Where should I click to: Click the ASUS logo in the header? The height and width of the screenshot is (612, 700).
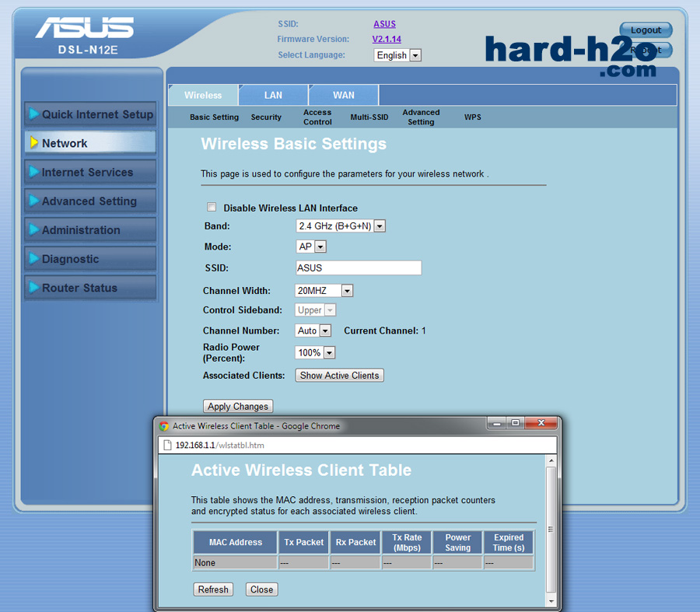(x=84, y=28)
